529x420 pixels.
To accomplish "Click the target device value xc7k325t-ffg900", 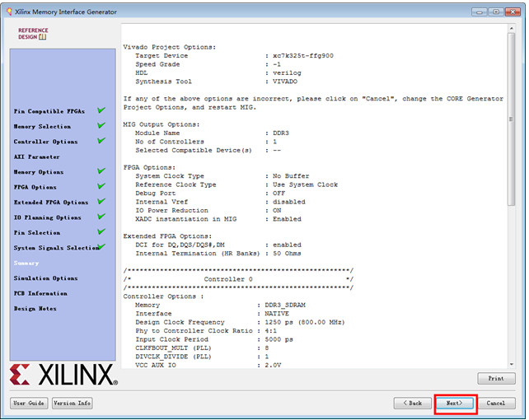I will coord(303,56).
